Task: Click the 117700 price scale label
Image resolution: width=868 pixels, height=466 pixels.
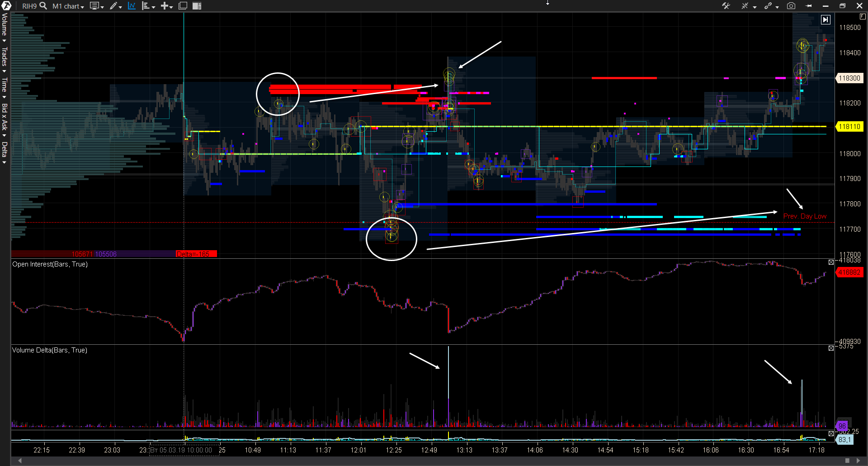Action: tap(850, 229)
